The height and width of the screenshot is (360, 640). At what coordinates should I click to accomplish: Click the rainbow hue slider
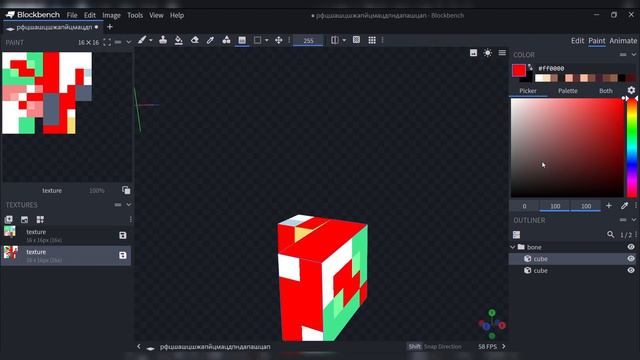(631, 147)
